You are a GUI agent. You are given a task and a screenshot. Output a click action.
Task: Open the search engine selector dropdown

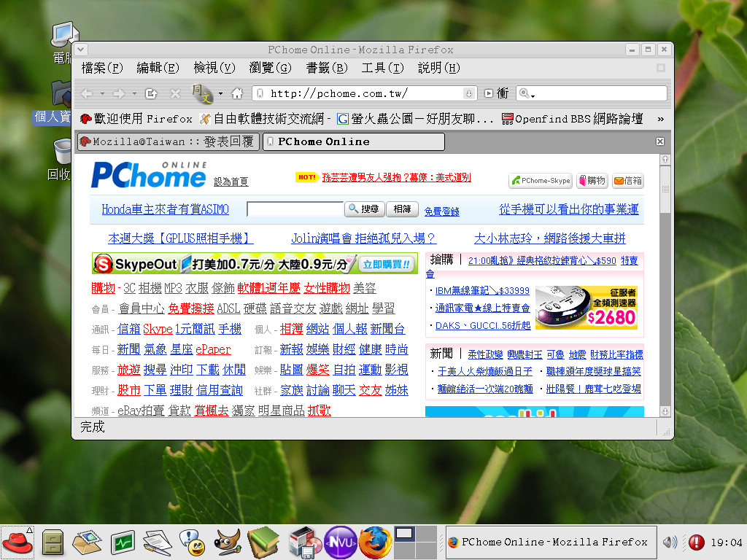click(x=527, y=94)
